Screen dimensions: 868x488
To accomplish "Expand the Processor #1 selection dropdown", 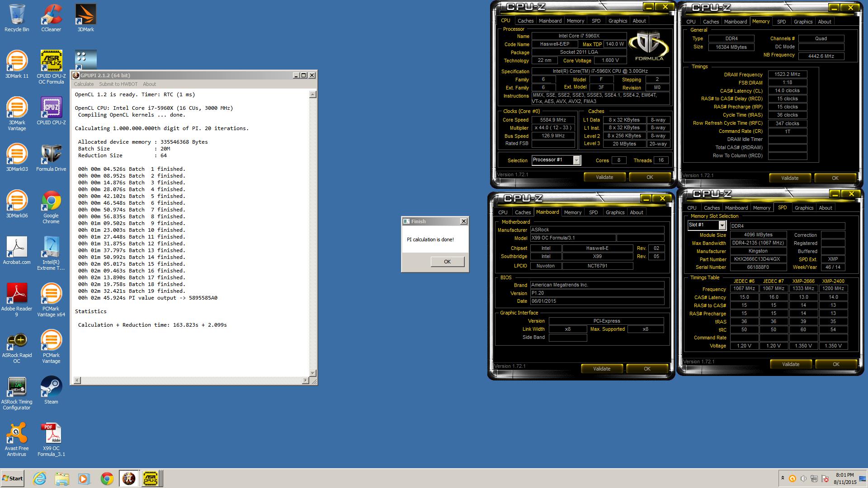I will pos(576,160).
